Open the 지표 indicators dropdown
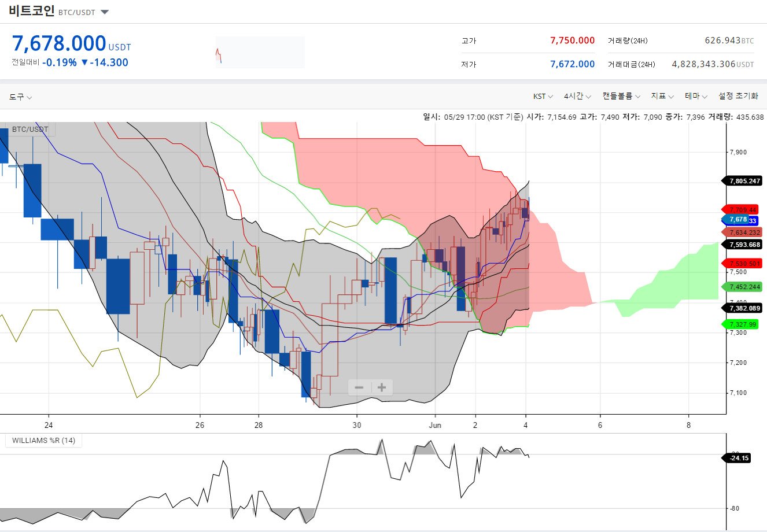767x532 pixels. coord(662,97)
